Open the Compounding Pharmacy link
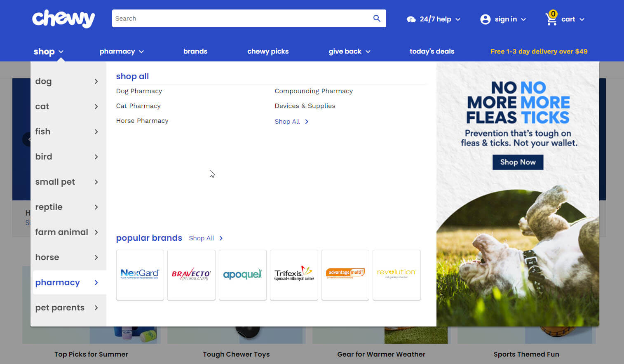 click(314, 91)
